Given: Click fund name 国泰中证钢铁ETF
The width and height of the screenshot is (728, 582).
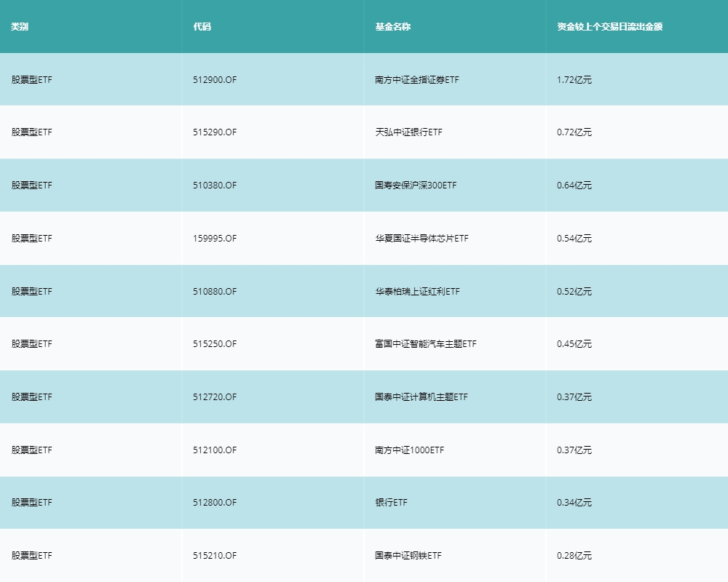Looking at the screenshot, I should [x=408, y=556].
